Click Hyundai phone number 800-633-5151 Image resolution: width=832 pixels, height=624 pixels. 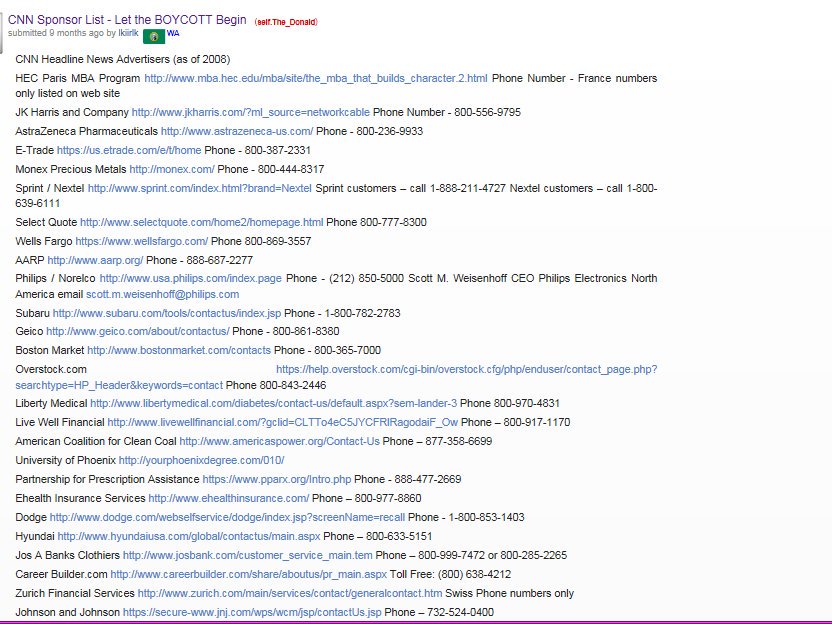pyautogui.click(x=399, y=536)
